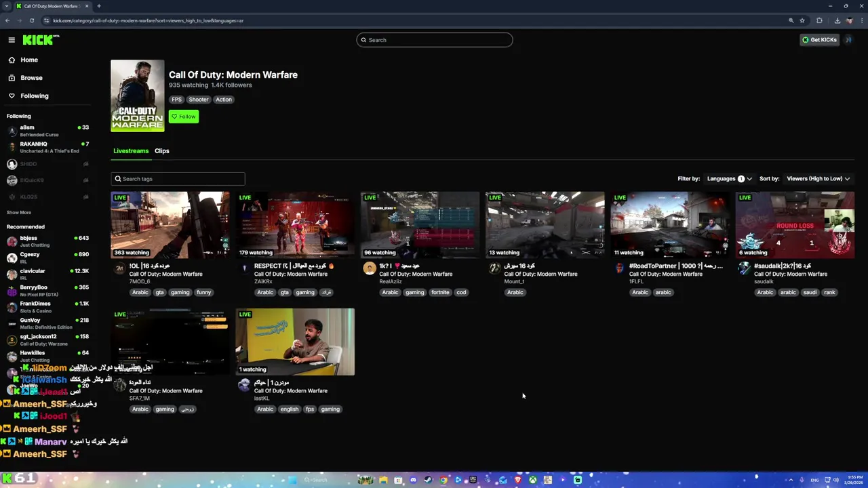This screenshot has height=488, width=868.
Task: Click RealAziiz channel avatar
Action: point(370,268)
